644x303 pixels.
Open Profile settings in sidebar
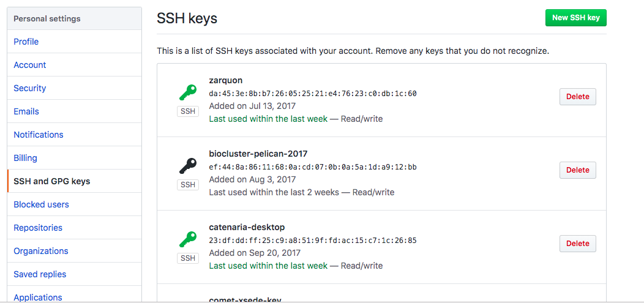pyautogui.click(x=26, y=42)
